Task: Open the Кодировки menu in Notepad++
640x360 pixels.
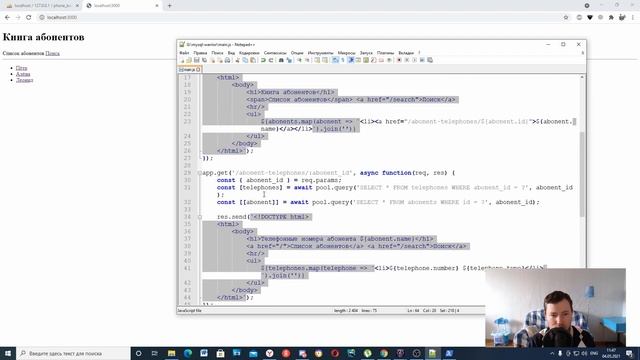Action: point(249,53)
